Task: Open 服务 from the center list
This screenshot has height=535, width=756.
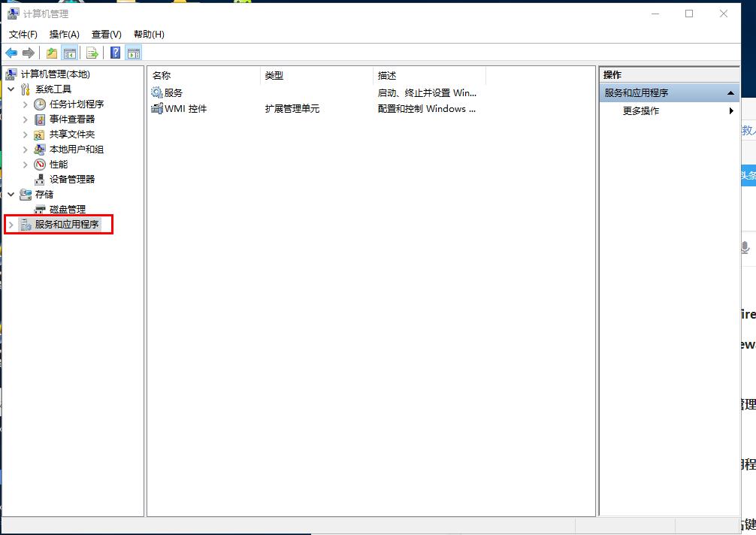Action: [x=174, y=92]
